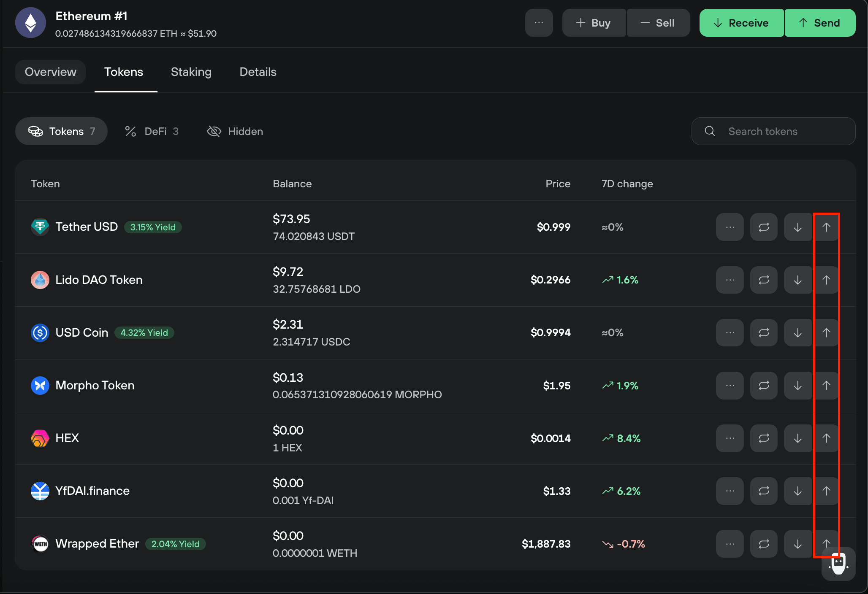Click the Token column header
This screenshot has width=868, height=594.
[45, 184]
